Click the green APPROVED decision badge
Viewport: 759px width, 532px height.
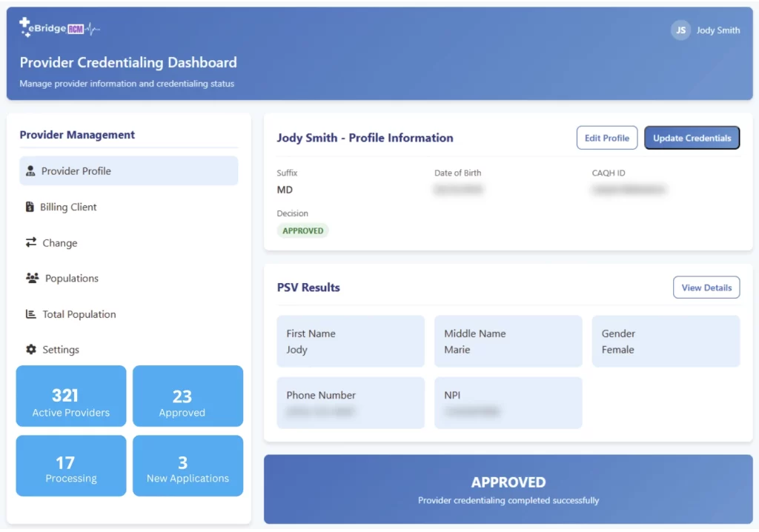302,230
